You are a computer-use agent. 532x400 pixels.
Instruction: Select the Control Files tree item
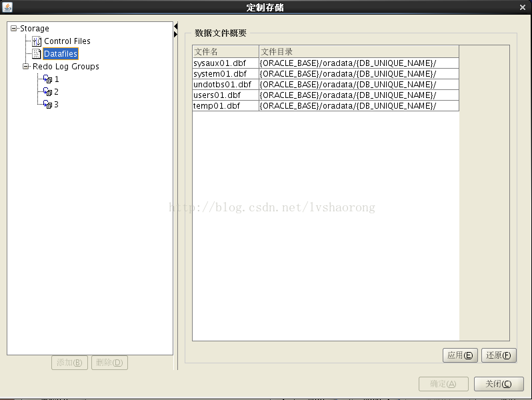pos(67,41)
